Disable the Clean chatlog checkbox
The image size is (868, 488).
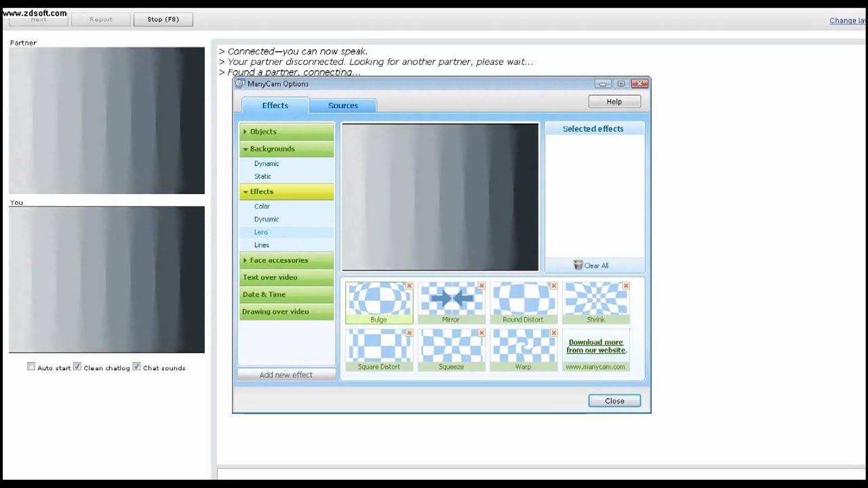77,367
